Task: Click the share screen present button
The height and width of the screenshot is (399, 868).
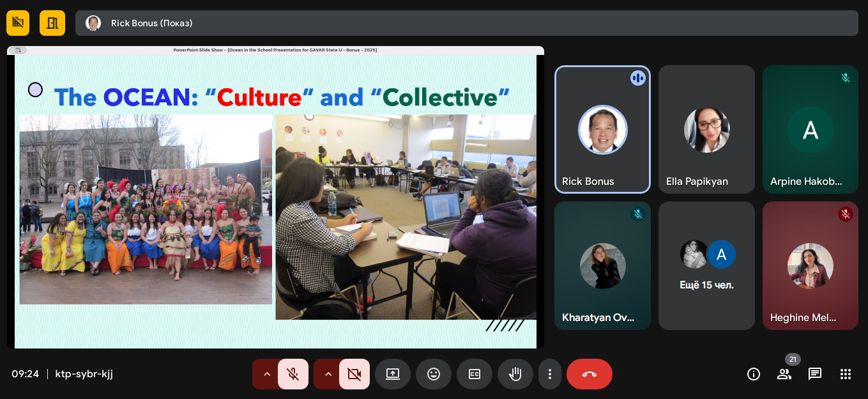Action: click(x=393, y=374)
